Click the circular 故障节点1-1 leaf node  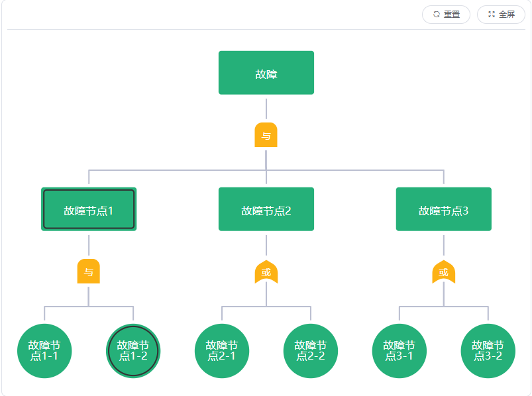tap(44, 351)
